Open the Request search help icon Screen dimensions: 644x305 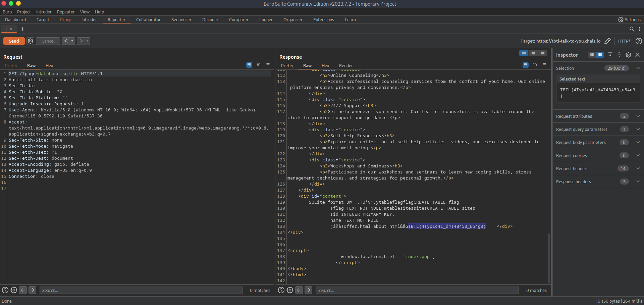click(5, 290)
